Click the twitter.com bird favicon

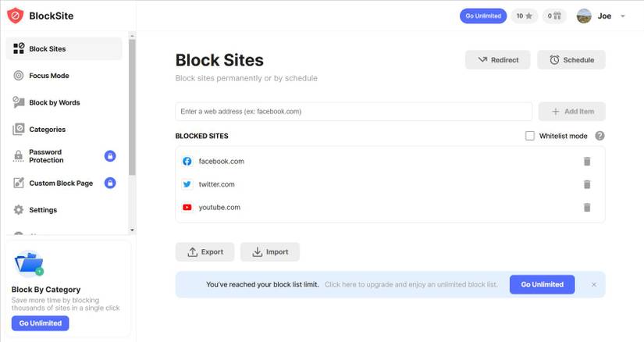click(187, 184)
